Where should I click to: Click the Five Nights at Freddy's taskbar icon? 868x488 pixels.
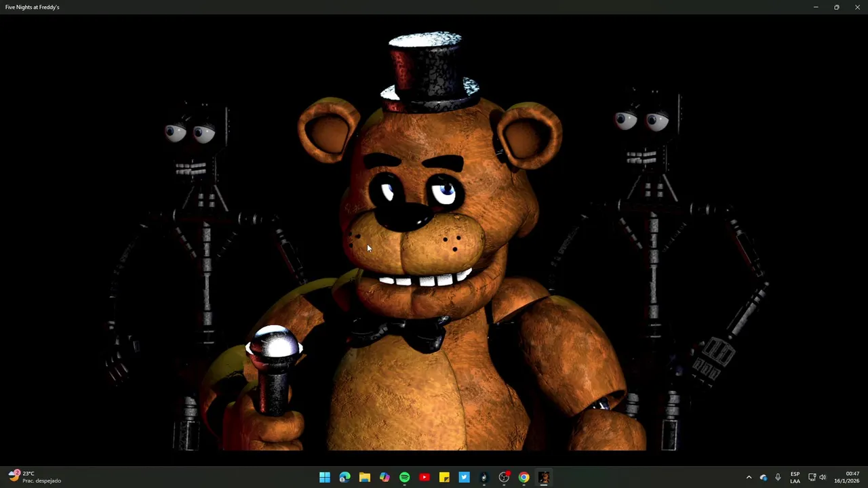pyautogui.click(x=544, y=477)
